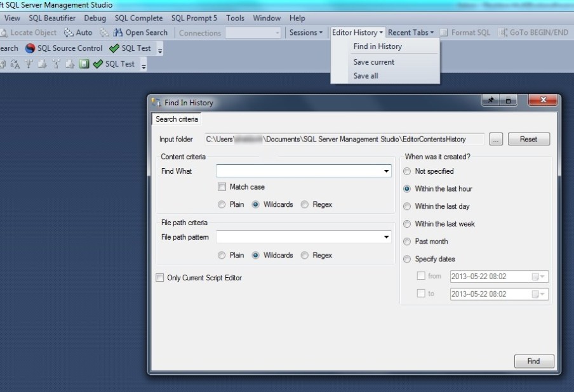Tick the to date checkbox
This screenshot has height=392, width=574.
click(x=421, y=293)
